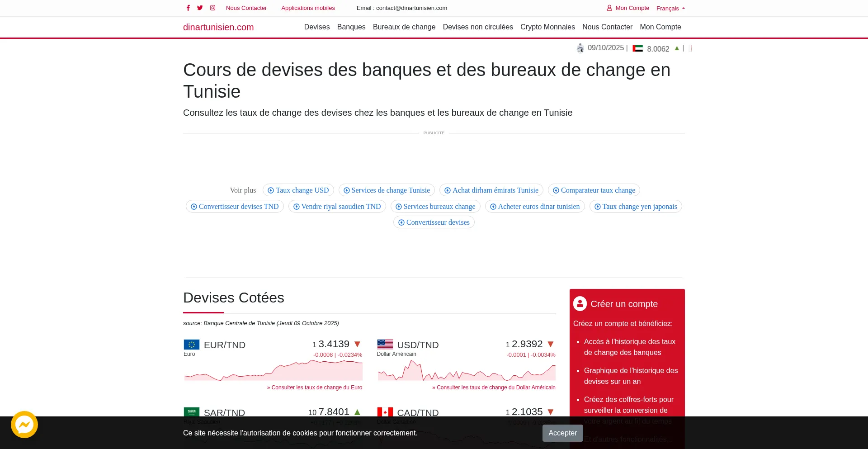The image size is (868, 449).
Task: Open Bureaux de change menu item
Action: pyautogui.click(x=404, y=27)
